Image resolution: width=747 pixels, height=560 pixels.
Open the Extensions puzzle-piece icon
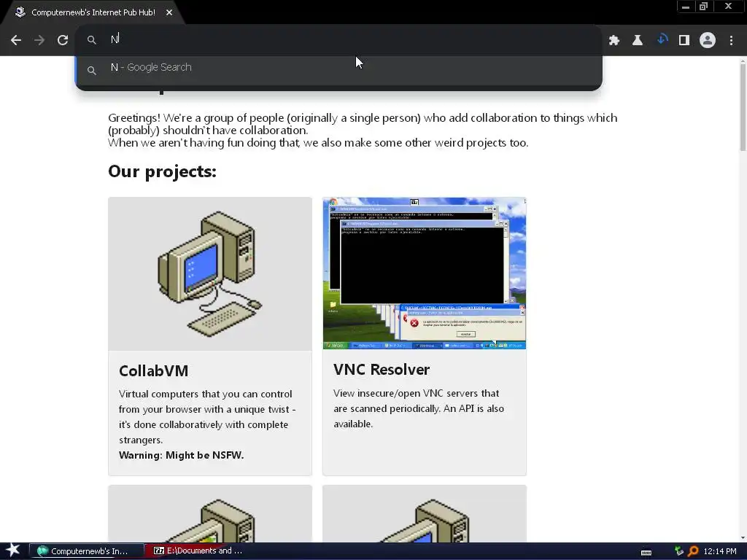pos(614,40)
